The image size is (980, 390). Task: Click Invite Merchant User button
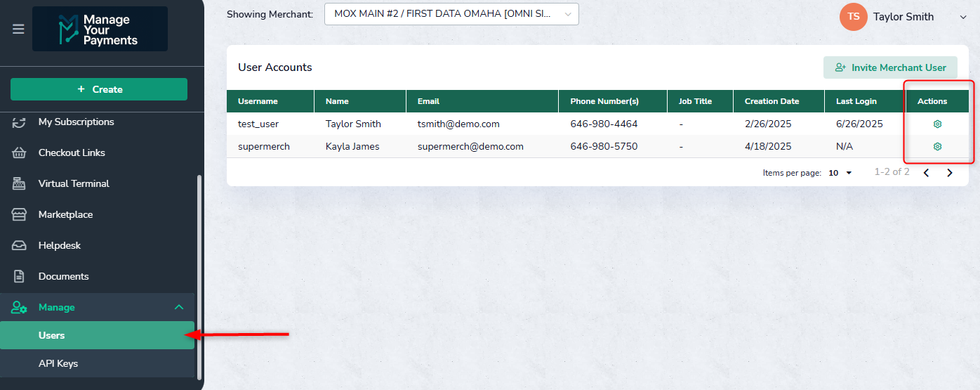tap(890, 67)
